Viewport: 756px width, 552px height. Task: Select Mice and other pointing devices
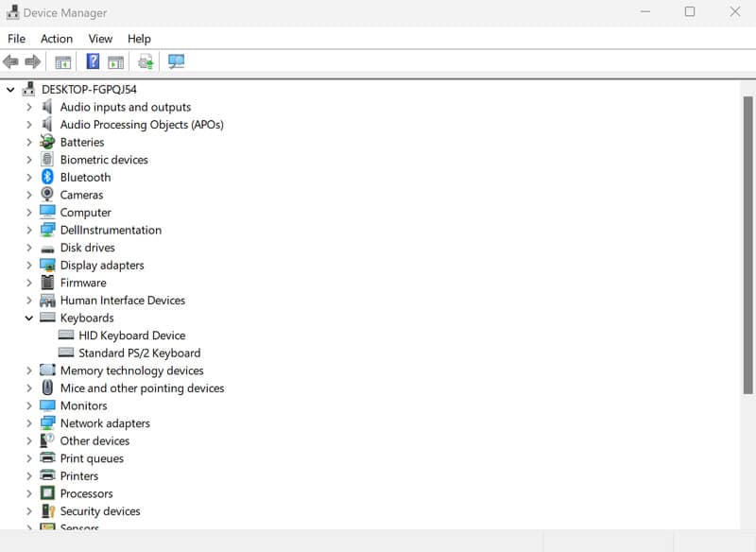point(142,388)
